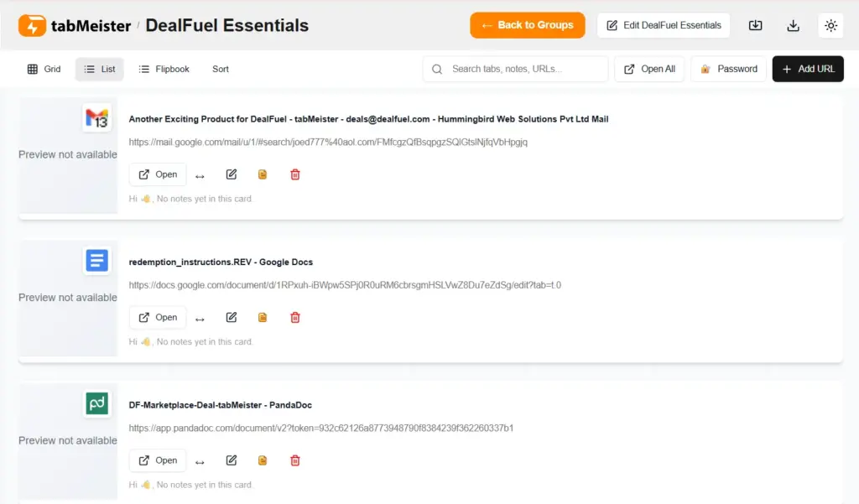Viewport: 859px width, 504px height.
Task: Click the export download icon in the header
Action: [x=793, y=25]
